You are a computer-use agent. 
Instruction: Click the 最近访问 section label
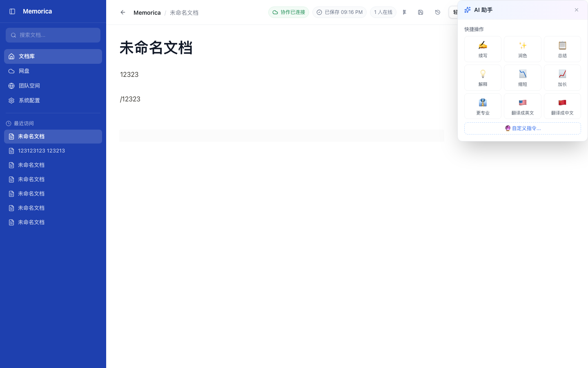coord(24,123)
